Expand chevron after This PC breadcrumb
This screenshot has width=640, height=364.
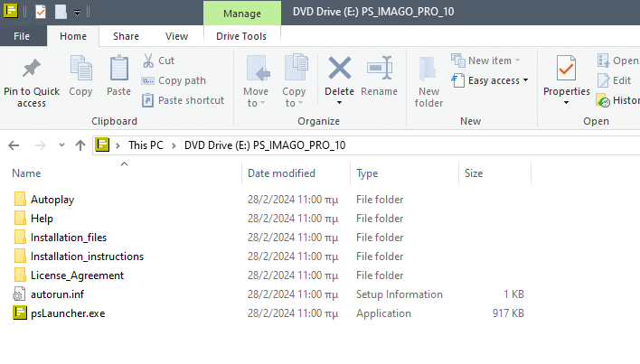[174, 145]
